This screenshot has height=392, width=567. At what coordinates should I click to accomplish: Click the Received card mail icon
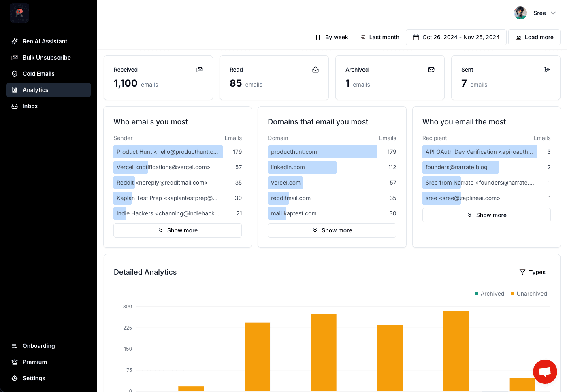(200, 70)
